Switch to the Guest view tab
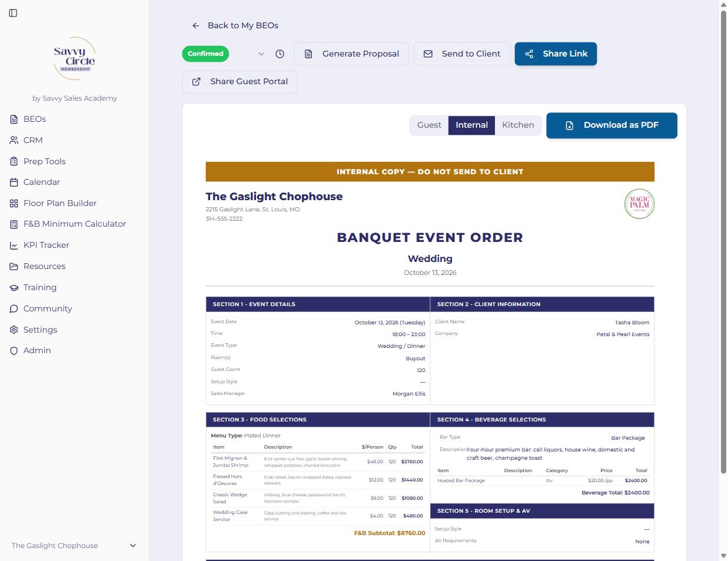 pos(429,125)
